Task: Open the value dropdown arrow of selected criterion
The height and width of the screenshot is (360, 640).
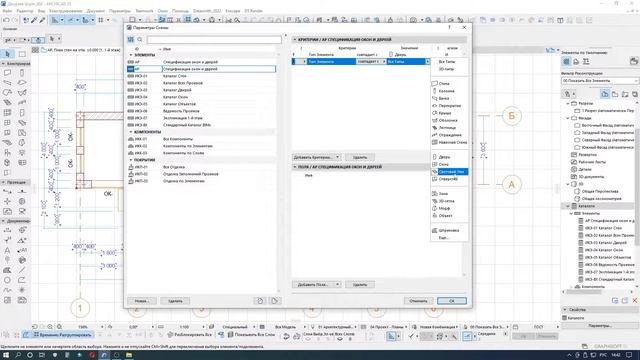Action: click(427, 62)
